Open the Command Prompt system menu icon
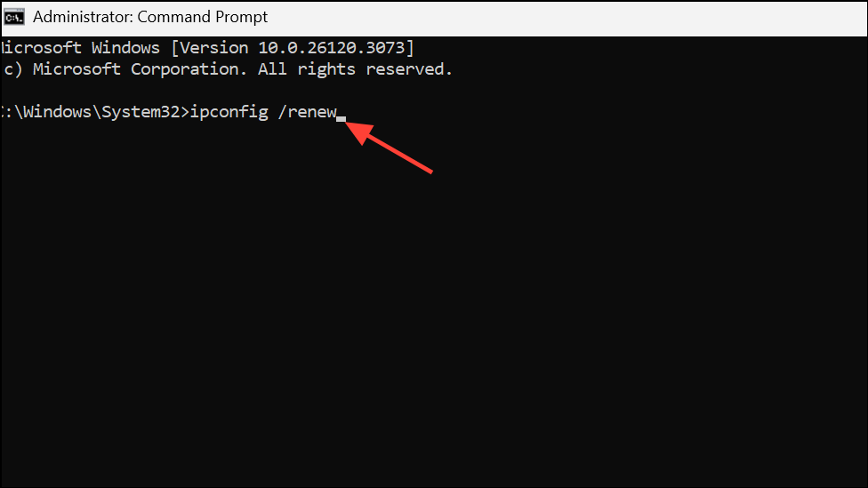Screen dimensions: 868x488 14,17
